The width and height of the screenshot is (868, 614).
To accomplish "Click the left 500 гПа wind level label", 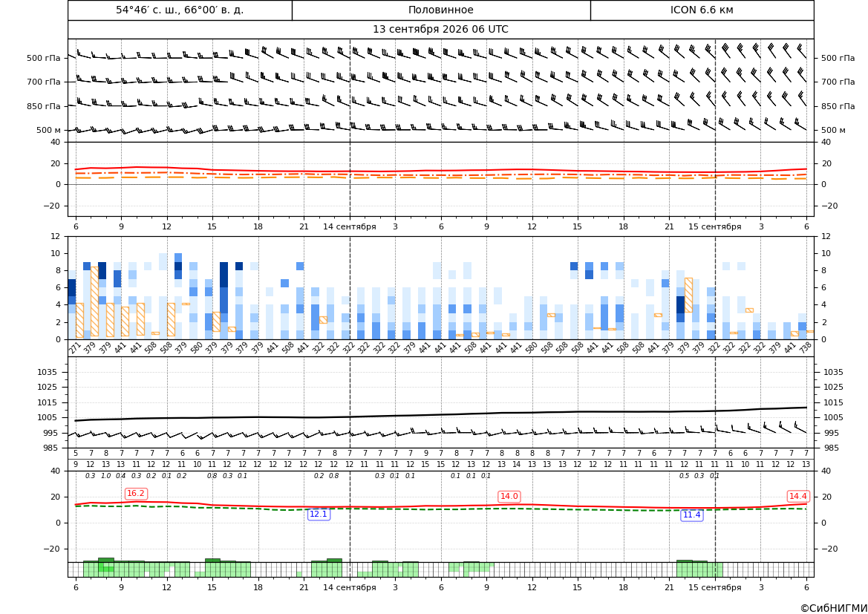I will click(44, 58).
